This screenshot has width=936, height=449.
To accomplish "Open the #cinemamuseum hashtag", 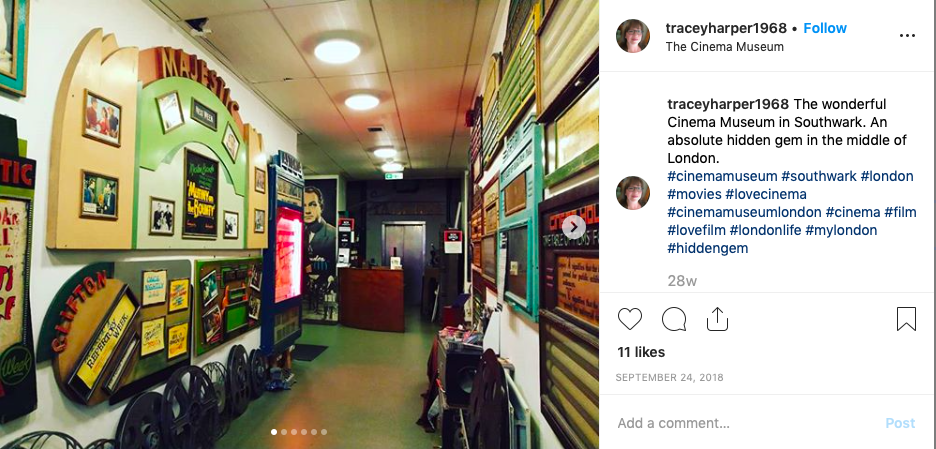I will [x=722, y=176].
